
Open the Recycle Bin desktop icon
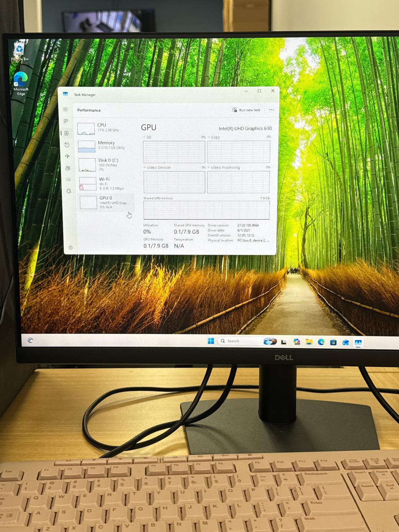(x=19, y=52)
